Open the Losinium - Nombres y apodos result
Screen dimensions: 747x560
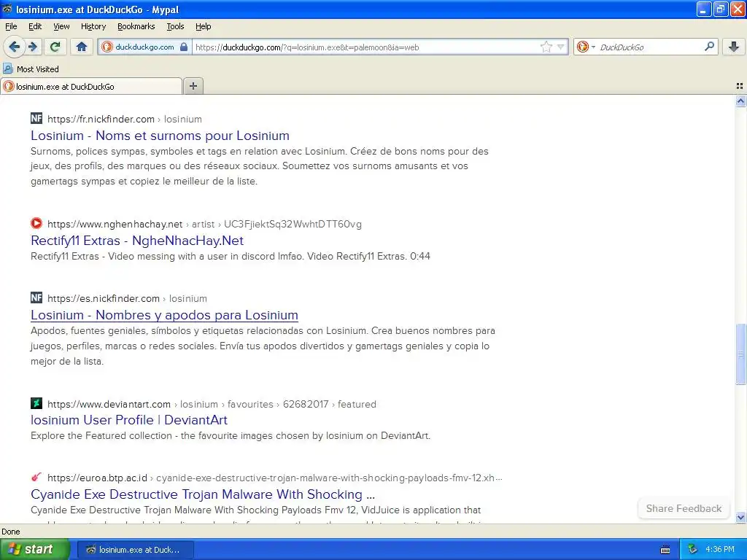point(164,315)
